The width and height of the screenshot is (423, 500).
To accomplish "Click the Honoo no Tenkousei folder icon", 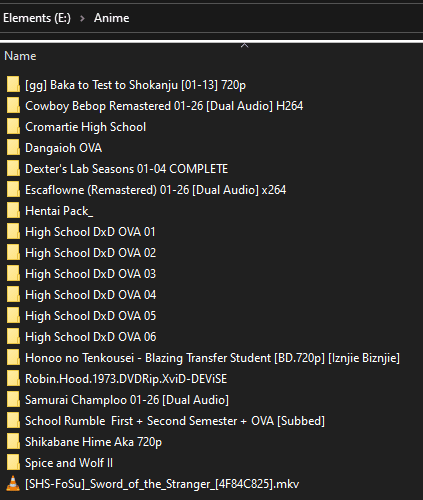I will [x=13, y=357].
